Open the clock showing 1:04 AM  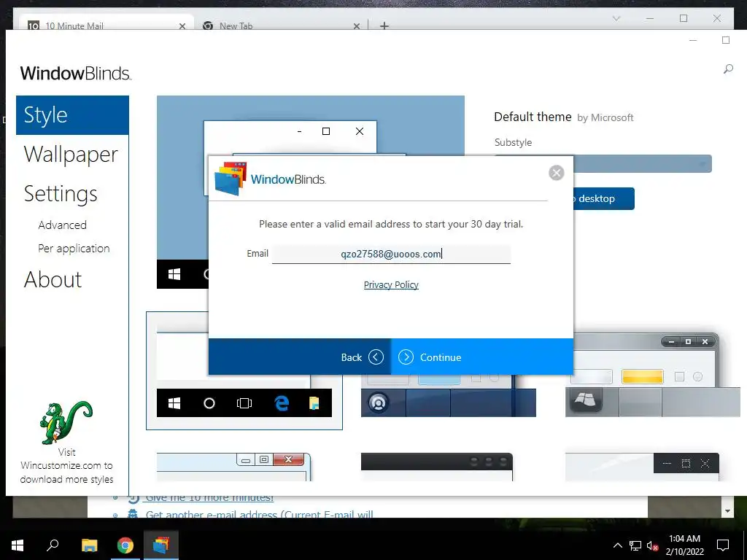tap(684, 545)
